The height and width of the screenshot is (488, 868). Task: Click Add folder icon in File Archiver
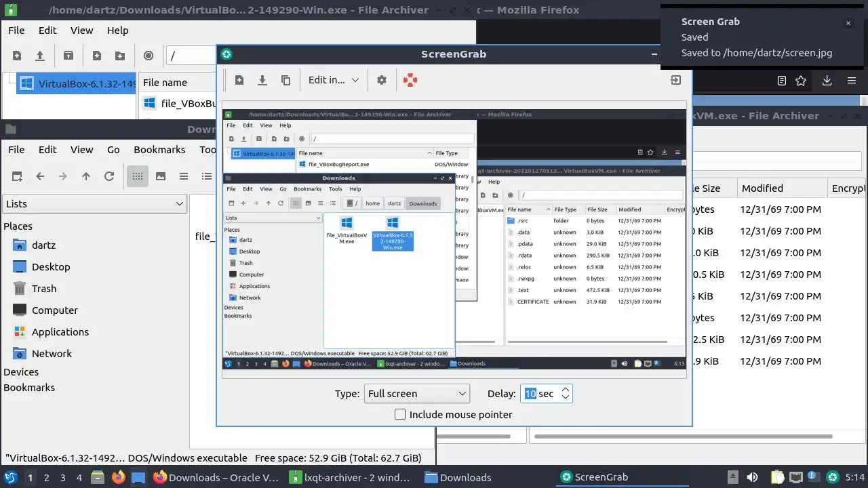pos(120,56)
